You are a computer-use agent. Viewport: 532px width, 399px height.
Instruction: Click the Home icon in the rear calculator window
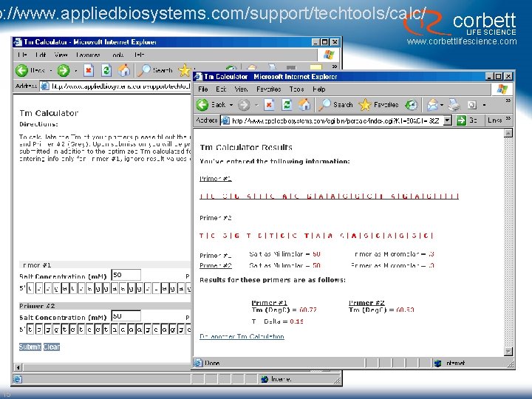click(x=124, y=71)
